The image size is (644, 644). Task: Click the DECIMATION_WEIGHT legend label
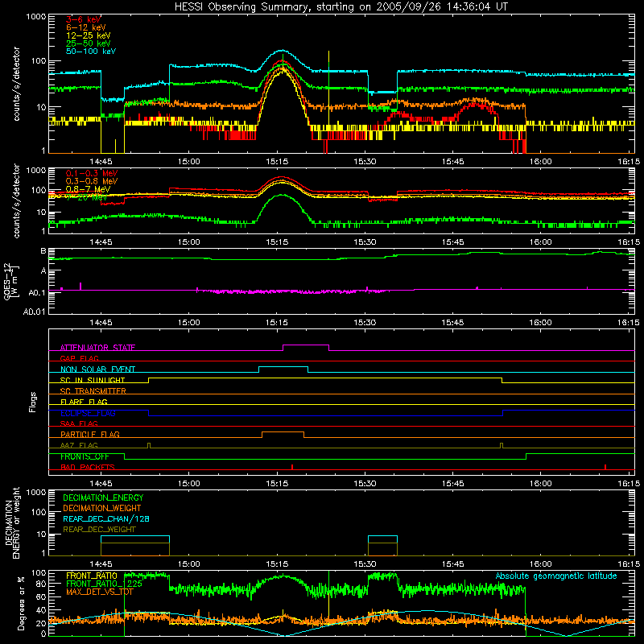coord(102,508)
